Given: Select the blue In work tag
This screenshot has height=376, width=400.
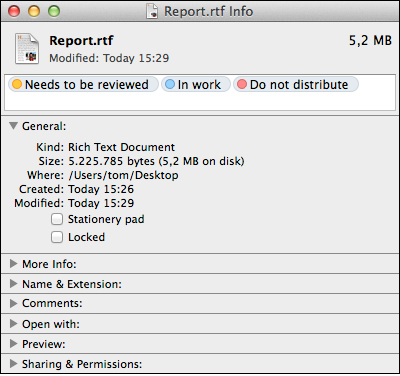Looking at the screenshot, I should tap(196, 84).
